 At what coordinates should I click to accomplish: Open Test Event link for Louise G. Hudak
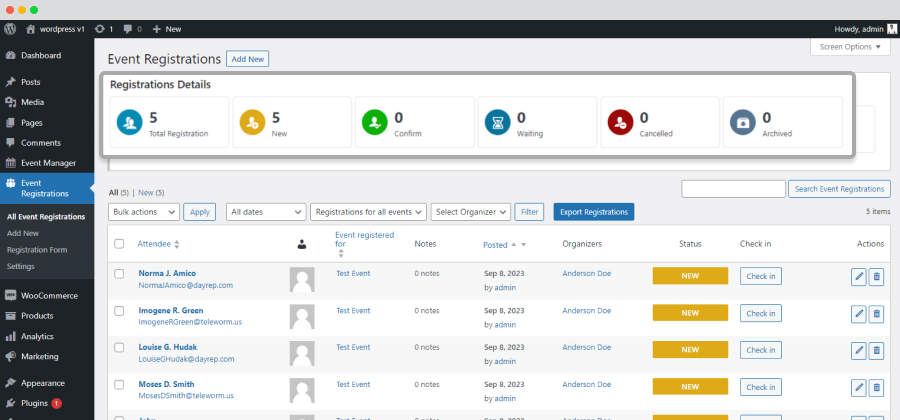(353, 347)
